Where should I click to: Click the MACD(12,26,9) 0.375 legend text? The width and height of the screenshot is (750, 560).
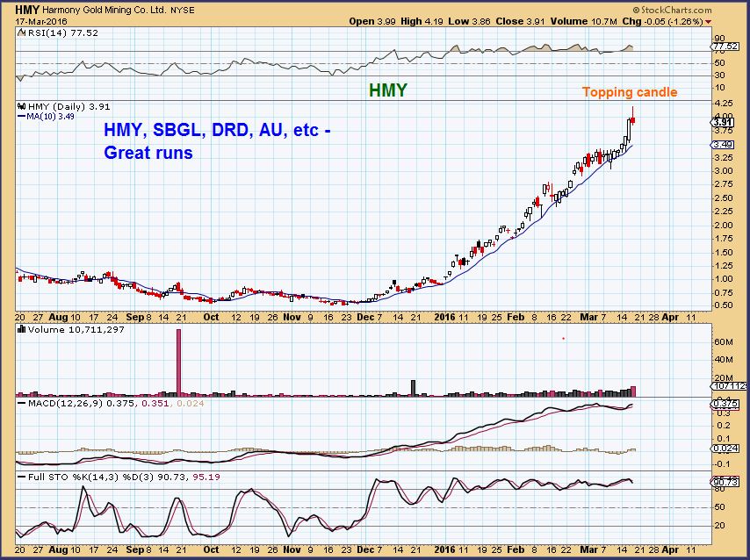82,404
